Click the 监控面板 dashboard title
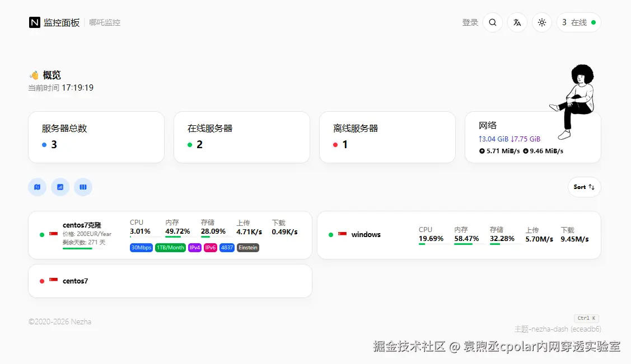Screen dimensions: 631x364 tap(62, 22)
